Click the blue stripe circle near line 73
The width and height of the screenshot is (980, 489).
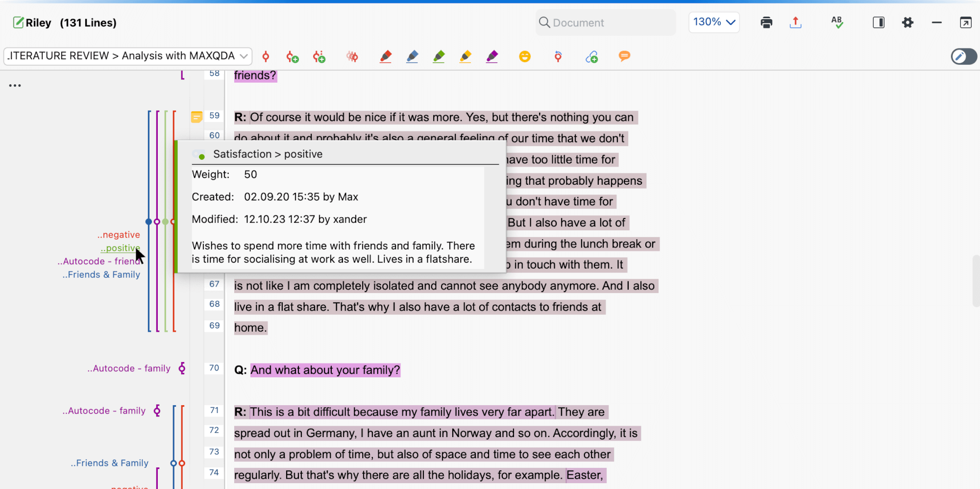coord(173,463)
